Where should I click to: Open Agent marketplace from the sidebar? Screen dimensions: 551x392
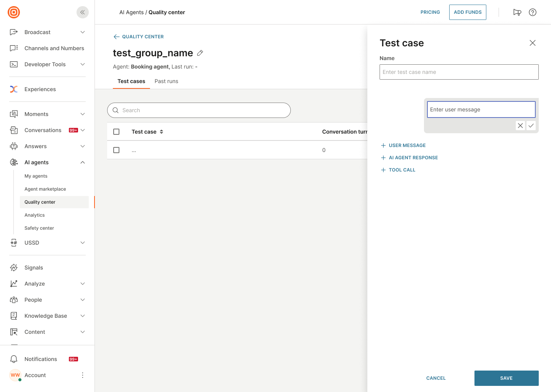(x=45, y=189)
